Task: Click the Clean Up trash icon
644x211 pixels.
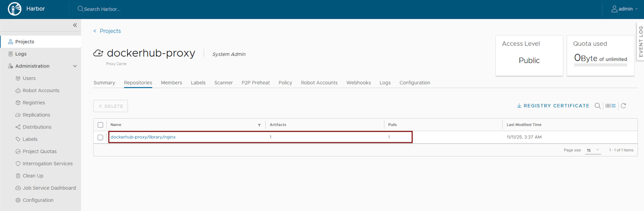Action: tap(18, 176)
